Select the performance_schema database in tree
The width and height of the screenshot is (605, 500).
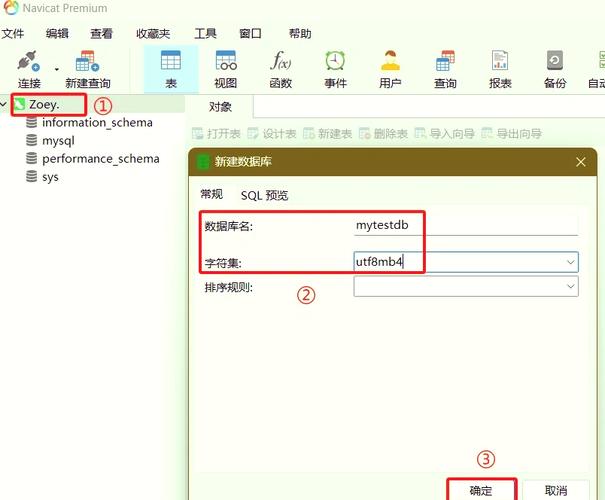(100, 159)
